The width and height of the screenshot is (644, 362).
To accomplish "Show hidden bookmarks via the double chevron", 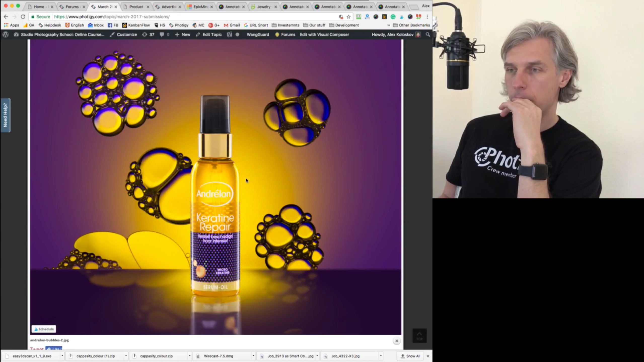I will [x=388, y=25].
